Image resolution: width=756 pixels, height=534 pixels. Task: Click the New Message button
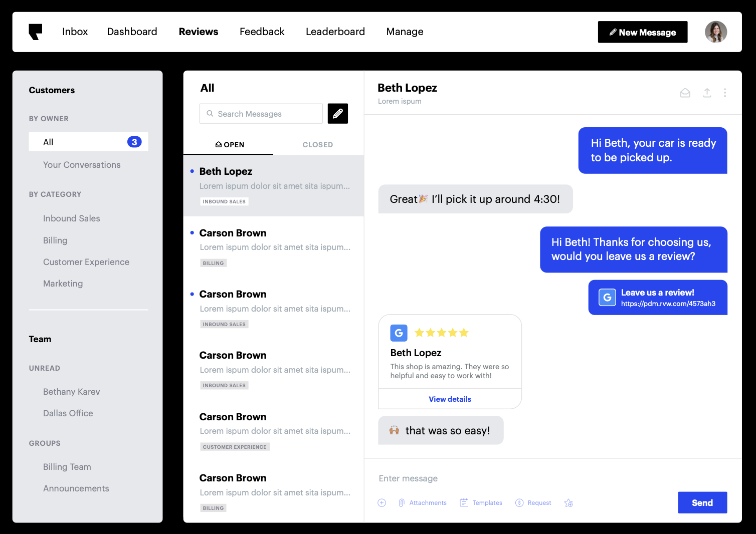pyautogui.click(x=642, y=32)
